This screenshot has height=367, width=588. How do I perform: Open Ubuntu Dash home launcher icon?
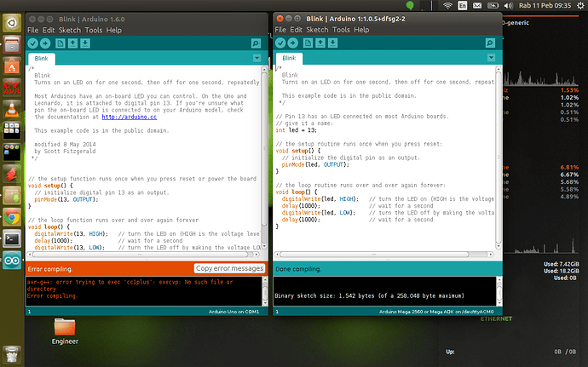[x=12, y=23]
